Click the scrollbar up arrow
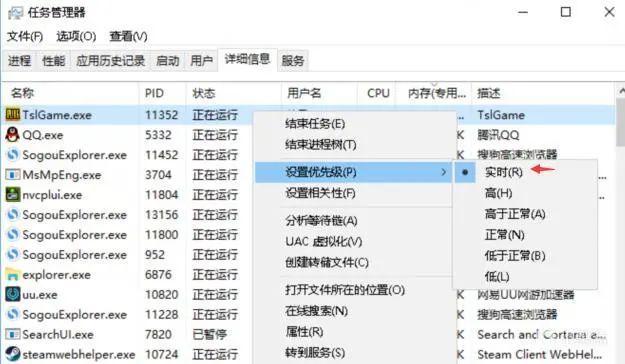625x364 pixels. 621,91
